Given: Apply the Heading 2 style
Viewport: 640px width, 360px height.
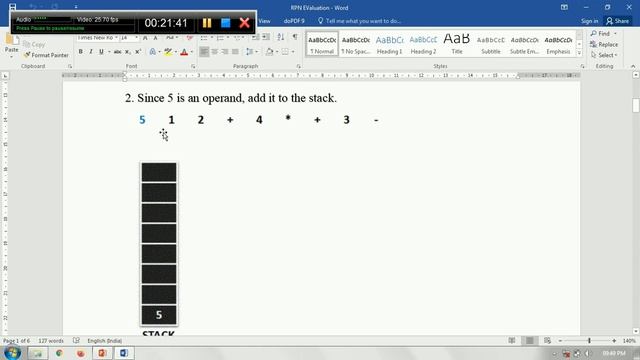Looking at the screenshot, I should (423, 44).
